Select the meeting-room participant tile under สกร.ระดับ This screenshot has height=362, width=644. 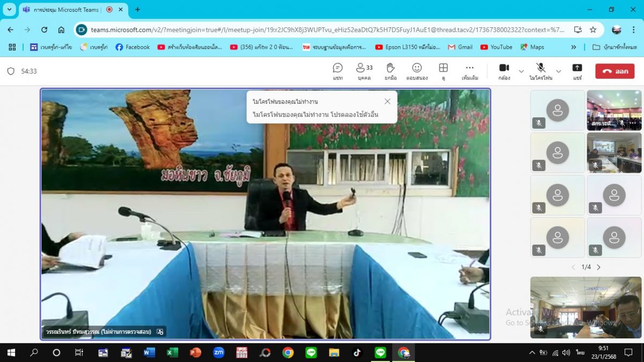click(614, 153)
